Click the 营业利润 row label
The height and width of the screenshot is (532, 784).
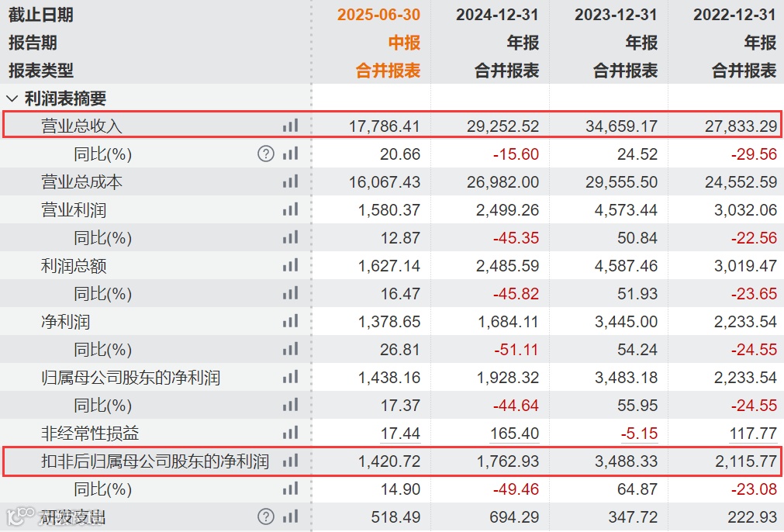[74, 210]
